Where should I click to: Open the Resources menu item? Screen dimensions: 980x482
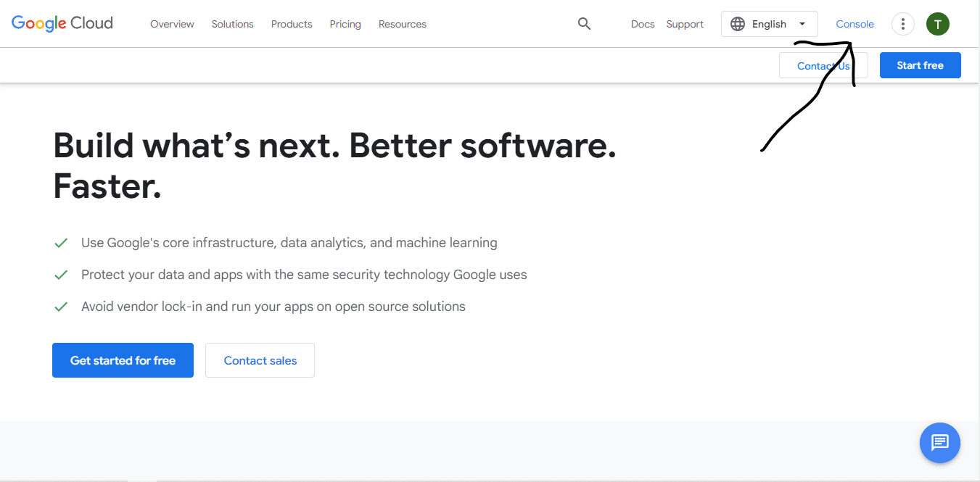click(403, 24)
